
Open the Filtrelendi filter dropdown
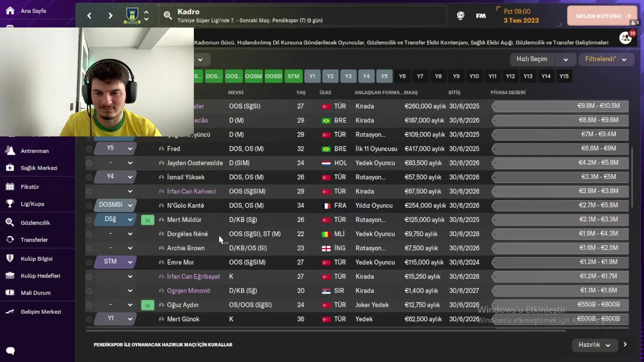click(606, 59)
